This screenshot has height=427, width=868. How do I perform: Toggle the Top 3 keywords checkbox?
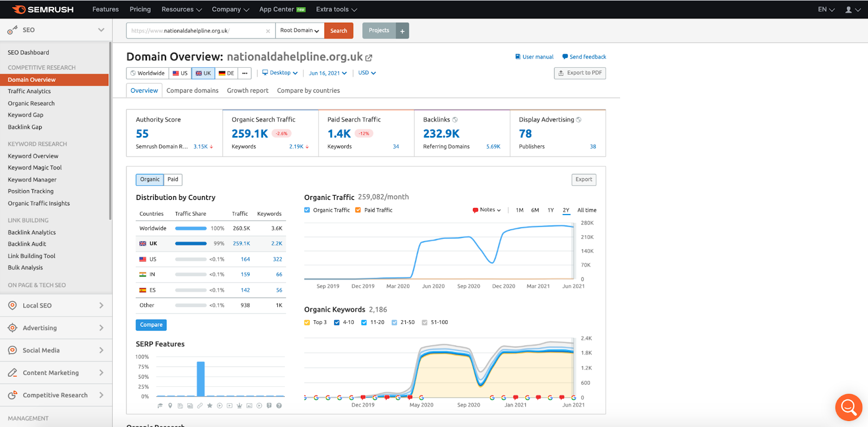click(307, 322)
